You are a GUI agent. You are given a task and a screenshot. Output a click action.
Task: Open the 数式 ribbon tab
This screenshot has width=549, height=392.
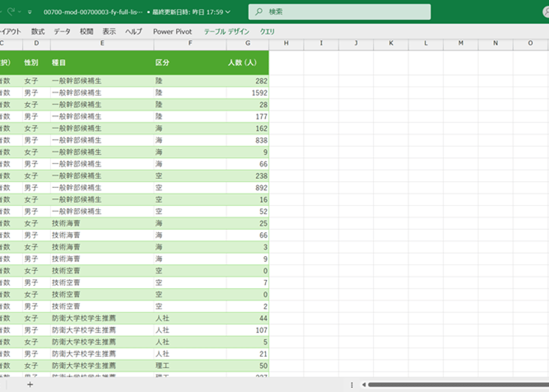coord(38,31)
